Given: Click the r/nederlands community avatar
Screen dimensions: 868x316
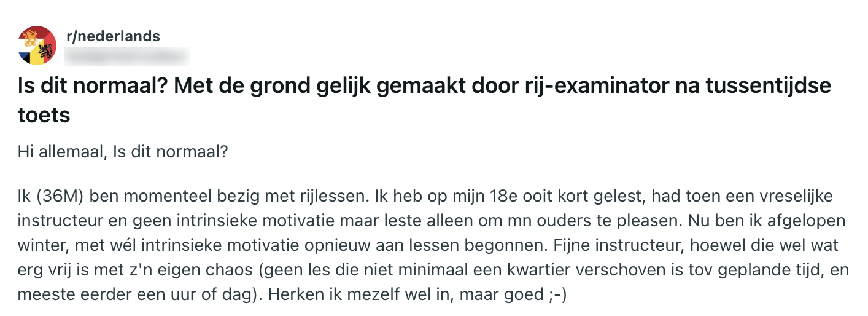Looking at the screenshot, I should coord(38,45).
